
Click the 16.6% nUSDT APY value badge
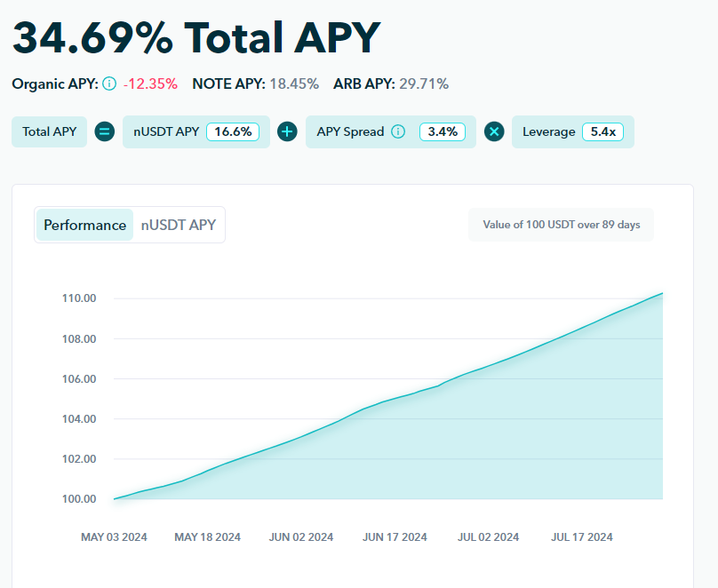pyautogui.click(x=233, y=131)
